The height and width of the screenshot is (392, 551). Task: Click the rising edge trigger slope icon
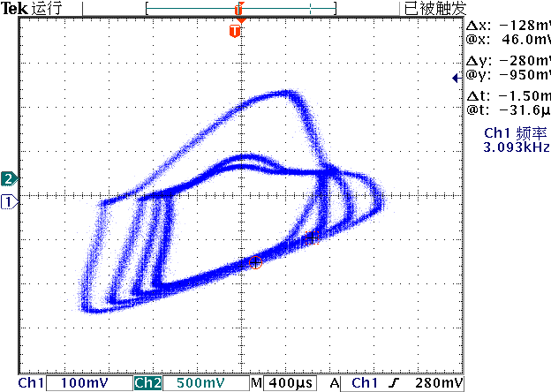pyautogui.click(x=395, y=383)
